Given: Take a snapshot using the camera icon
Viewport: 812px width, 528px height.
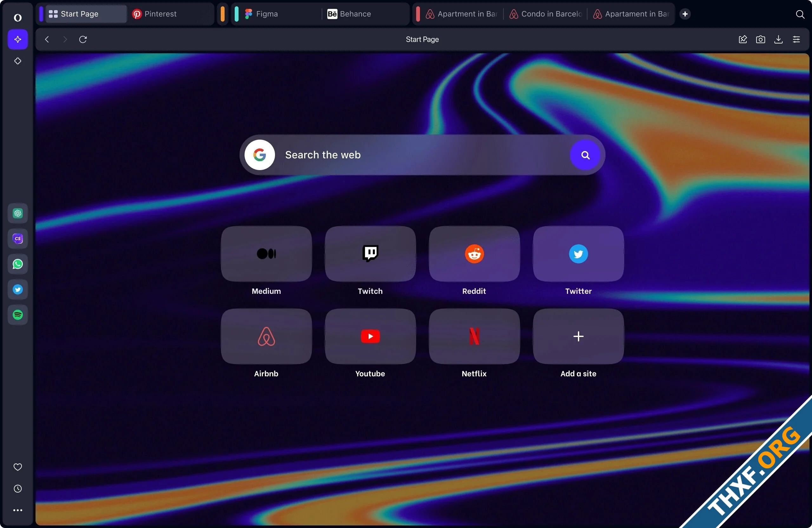Looking at the screenshot, I should [x=761, y=39].
